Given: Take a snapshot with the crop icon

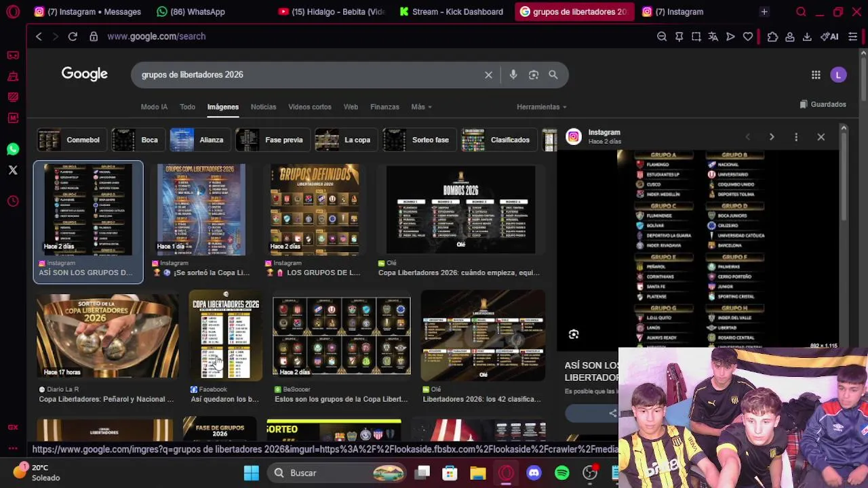Looking at the screenshot, I should 696,37.
